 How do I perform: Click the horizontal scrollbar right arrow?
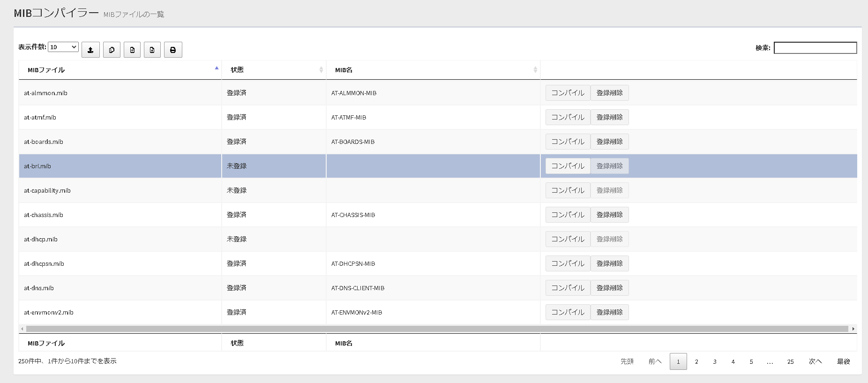coord(853,329)
